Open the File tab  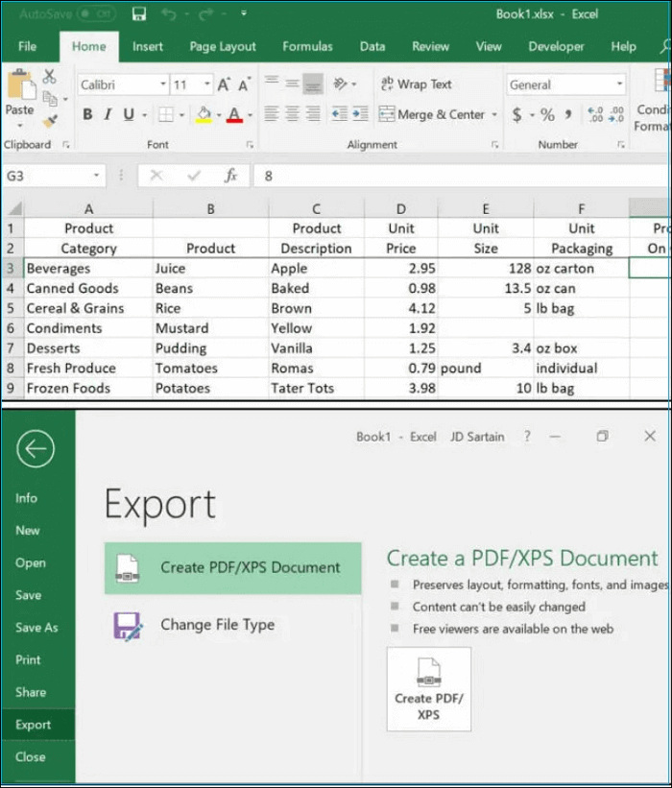tap(27, 47)
